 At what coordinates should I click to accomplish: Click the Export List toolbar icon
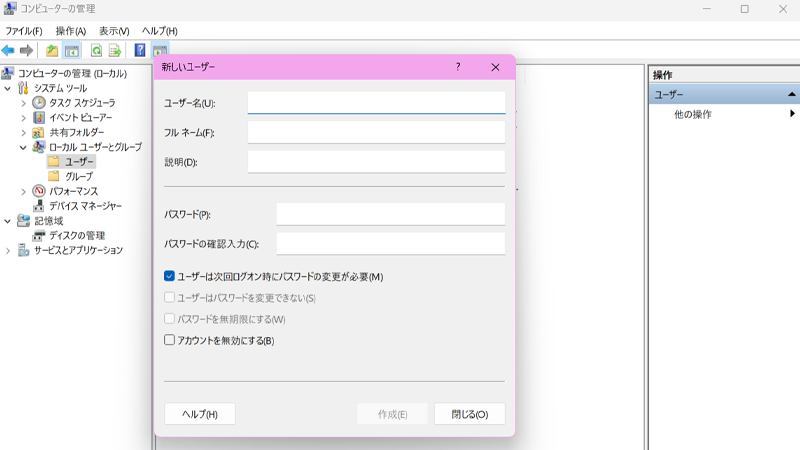pyautogui.click(x=115, y=50)
